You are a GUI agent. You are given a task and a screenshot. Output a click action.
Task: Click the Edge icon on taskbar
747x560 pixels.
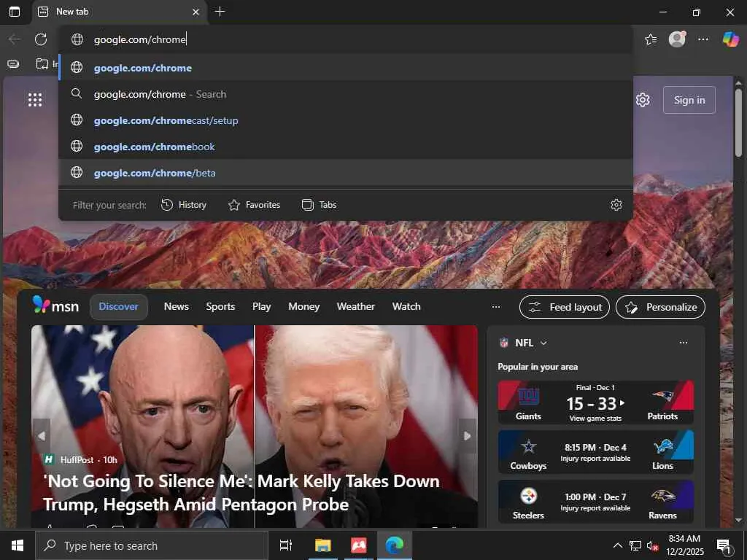coord(395,545)
